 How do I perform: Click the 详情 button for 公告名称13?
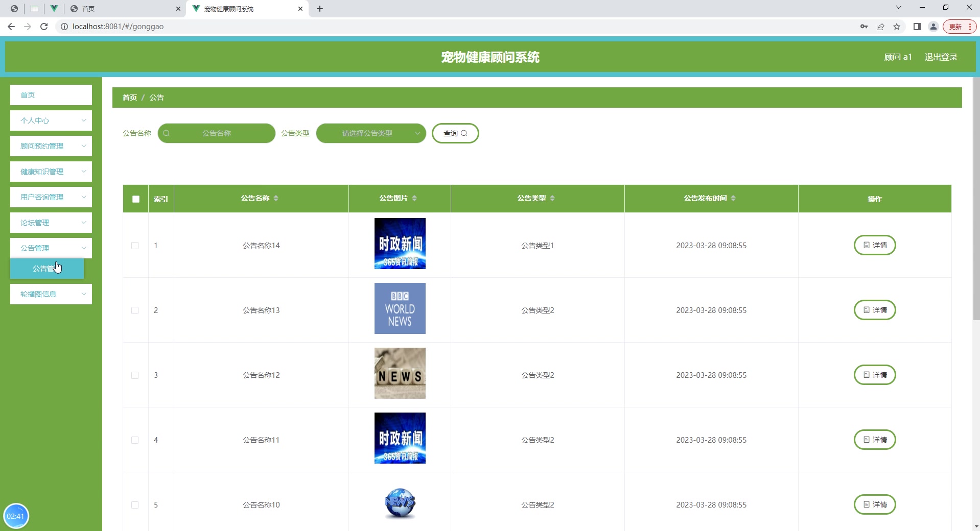874,310
